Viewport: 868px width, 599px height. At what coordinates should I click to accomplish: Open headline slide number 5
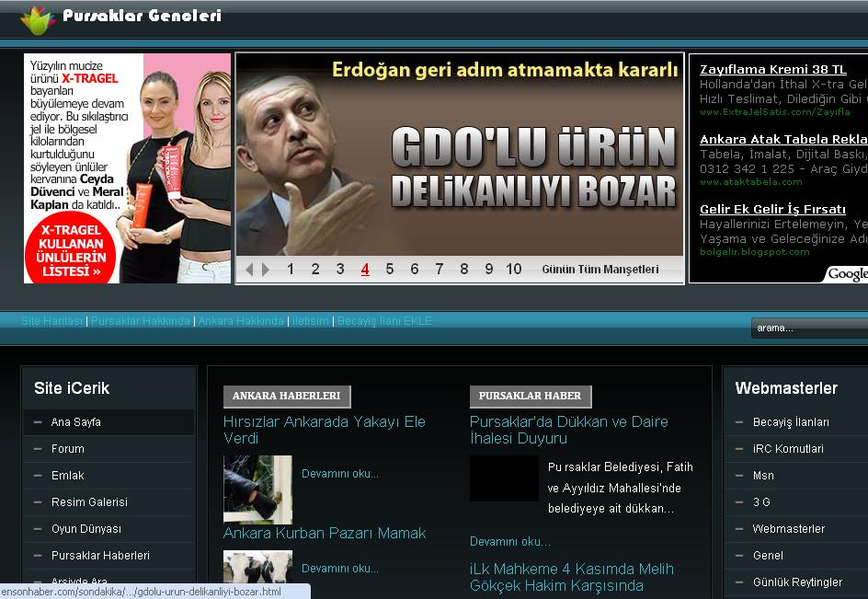[390, 270]
